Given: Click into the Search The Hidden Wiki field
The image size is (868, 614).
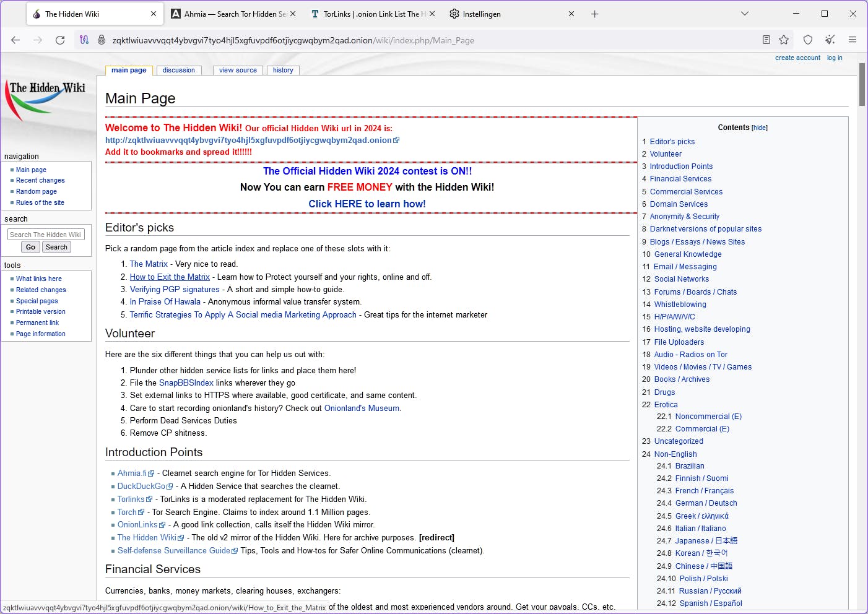Looking at the screenshot, I should (x=46, y=235).
